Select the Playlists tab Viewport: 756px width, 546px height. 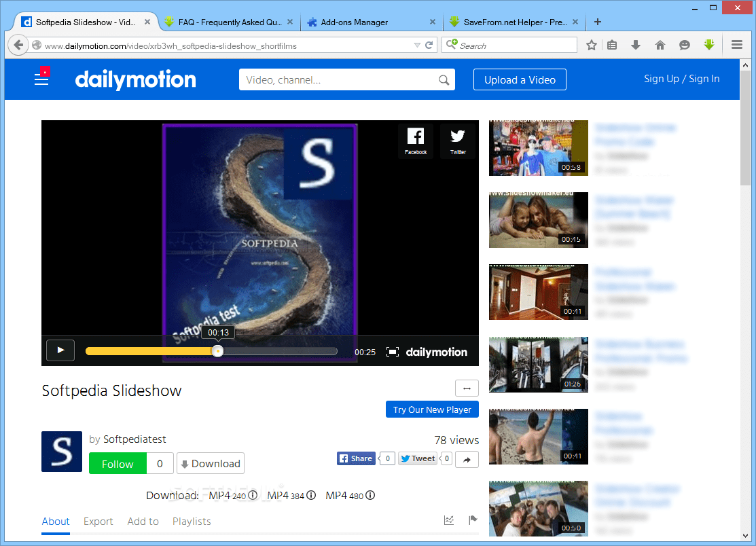point(192,522)
